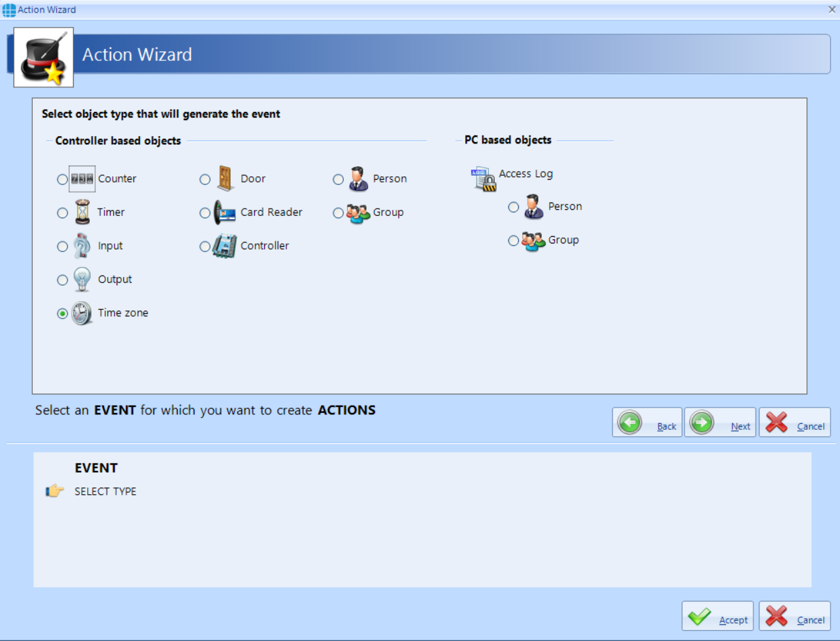Proceed with the Next button
Screen dimensions: 840x641
[720, 422]
